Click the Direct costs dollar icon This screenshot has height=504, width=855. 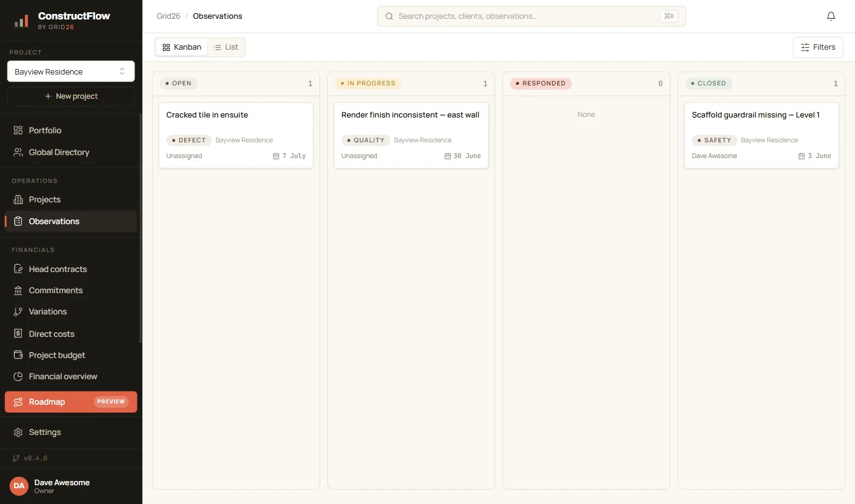click(x=18, y=334)
